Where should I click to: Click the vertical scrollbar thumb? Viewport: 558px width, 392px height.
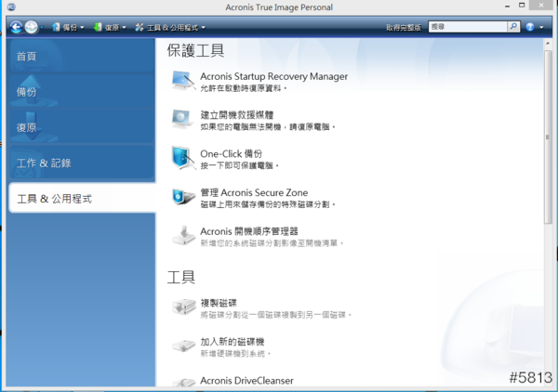(x=548, y=137)
